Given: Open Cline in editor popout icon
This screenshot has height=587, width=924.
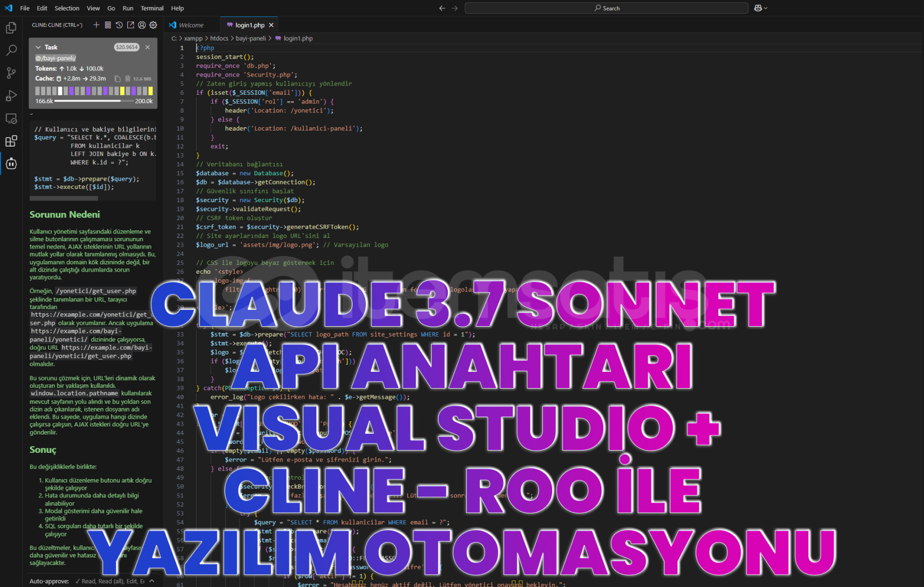Looking at the screenshot, I should [x=130, y=25].
